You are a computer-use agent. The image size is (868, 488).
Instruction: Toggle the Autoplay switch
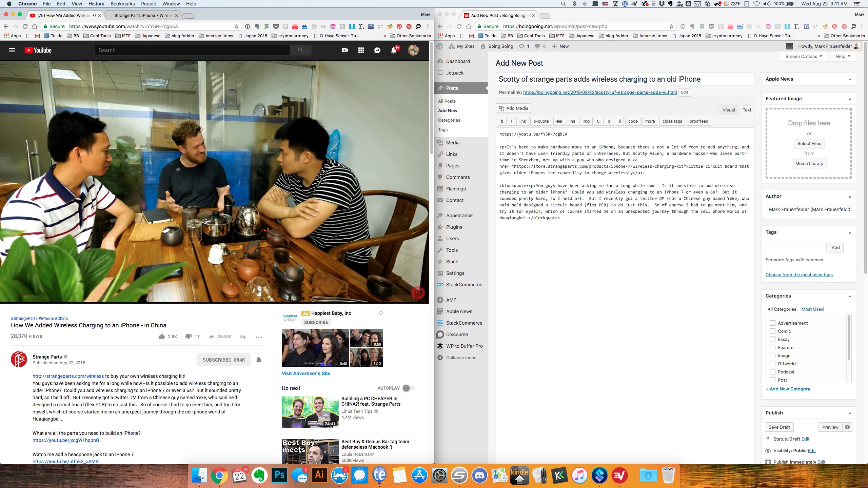point(409,388)
